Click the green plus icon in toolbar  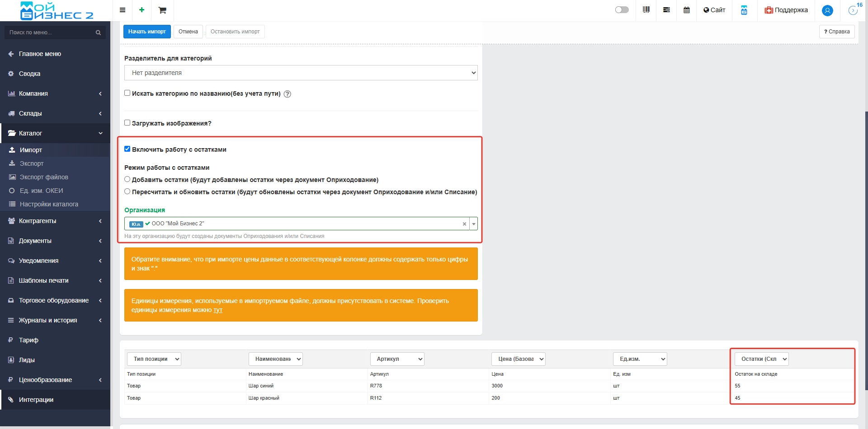(142, 10)
